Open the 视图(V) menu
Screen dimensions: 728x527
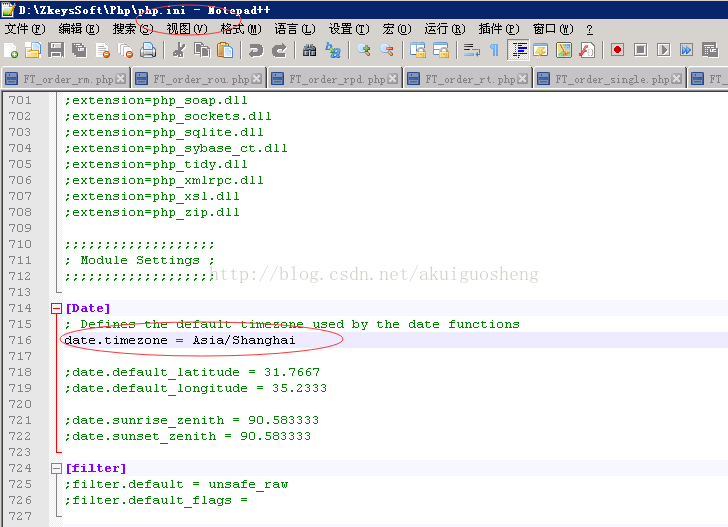pos(187,29)
